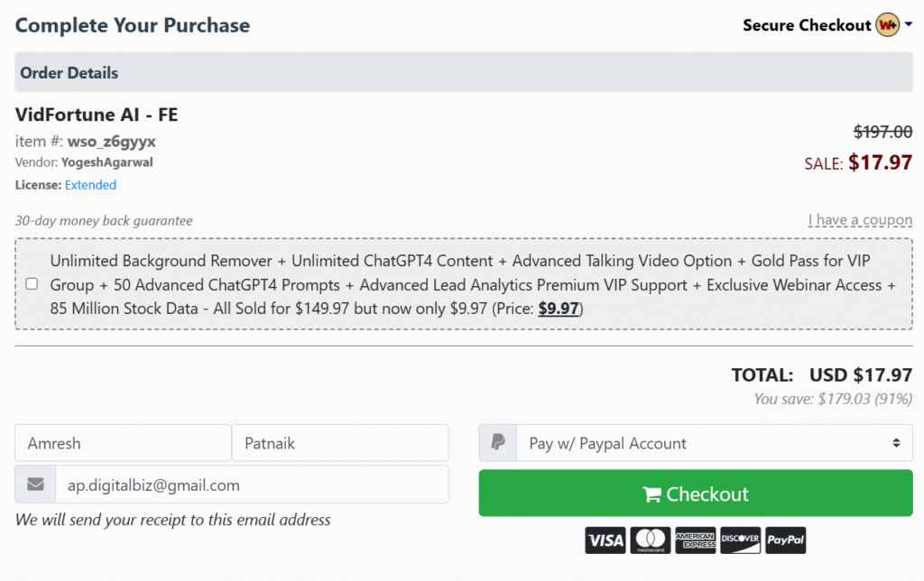This screenshot has width=924, height=581.
Task: Click the first name field Amresh
Action: tap(123, 443)
